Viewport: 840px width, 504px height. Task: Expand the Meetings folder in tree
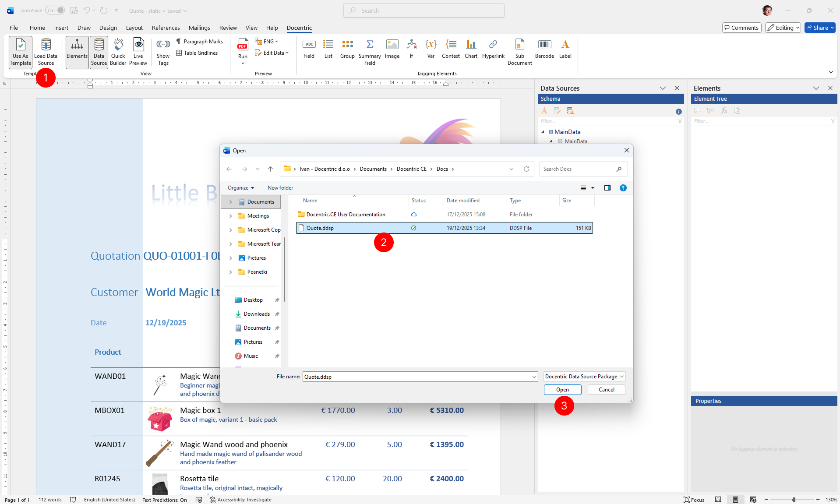[x=230, y=216]
